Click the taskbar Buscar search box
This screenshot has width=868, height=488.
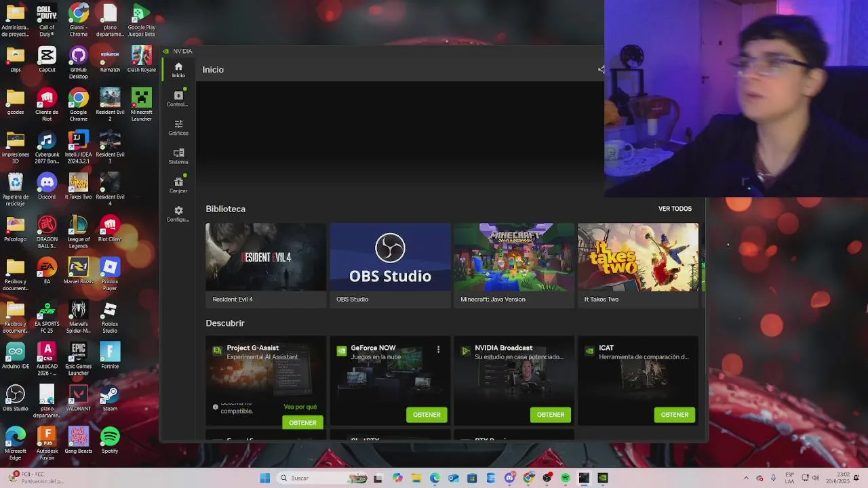click(323, 478)
